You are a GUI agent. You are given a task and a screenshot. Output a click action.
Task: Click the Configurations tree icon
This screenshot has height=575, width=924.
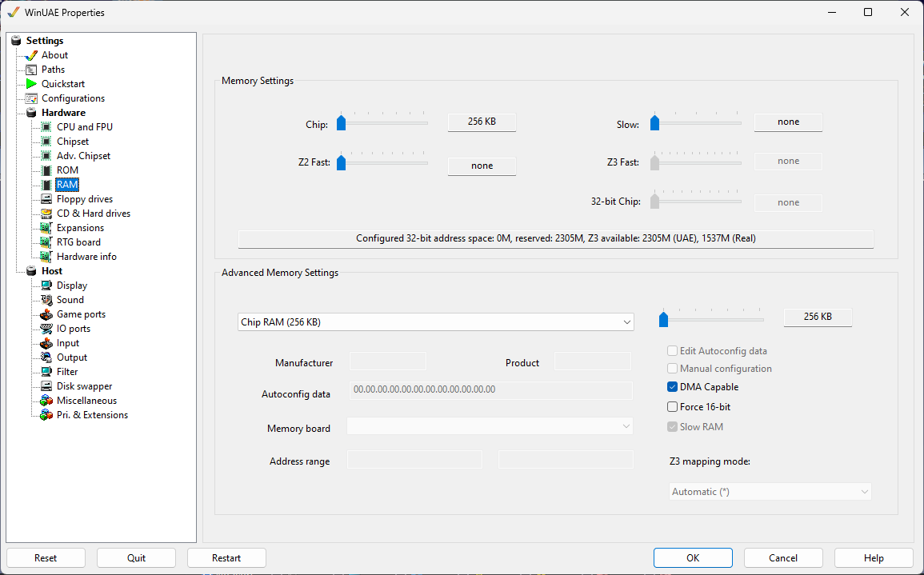click(31, 98)
